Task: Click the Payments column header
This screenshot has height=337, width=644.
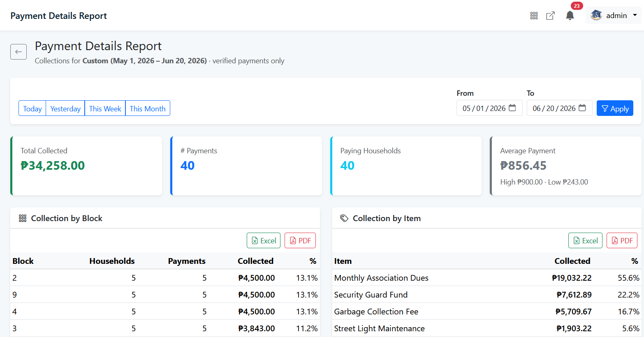Action: 187,261
